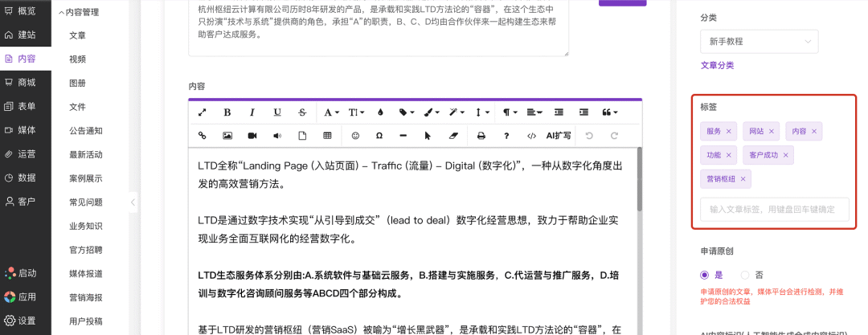Image resolution: width=868 pixels, height=335 pixels.
Task: Open 数据 in the main sidebar
Action: click(x=26, y=178)
